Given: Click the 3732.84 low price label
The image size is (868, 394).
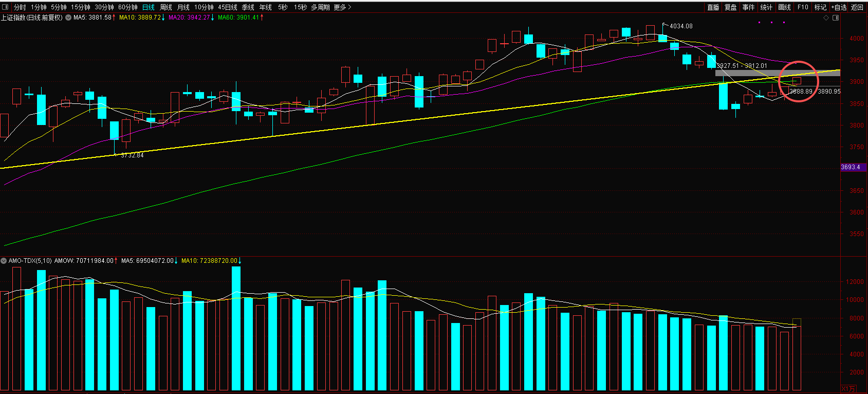Looking at the screenshot, I should (132, 155).
